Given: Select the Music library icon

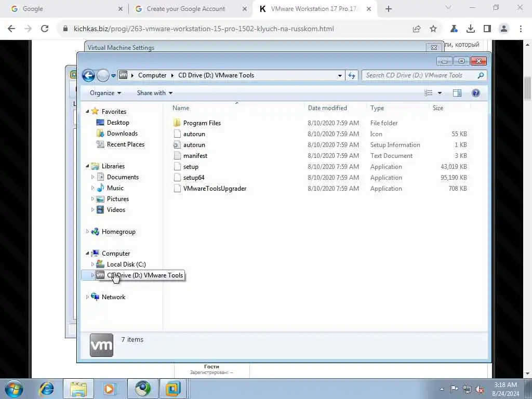Looking at the screenshot, I should (x=100, y=188).
